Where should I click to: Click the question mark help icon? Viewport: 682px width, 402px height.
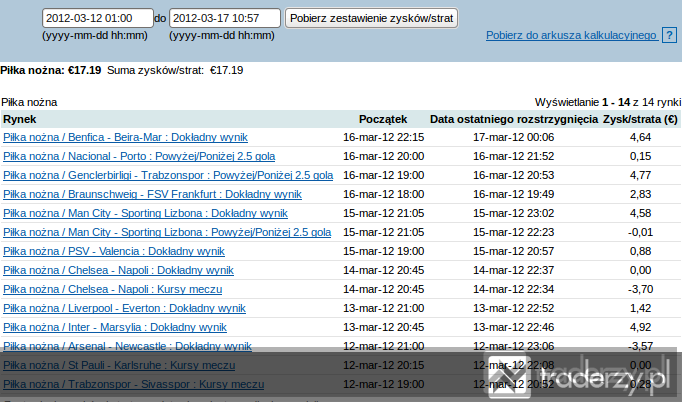[669, 35]
